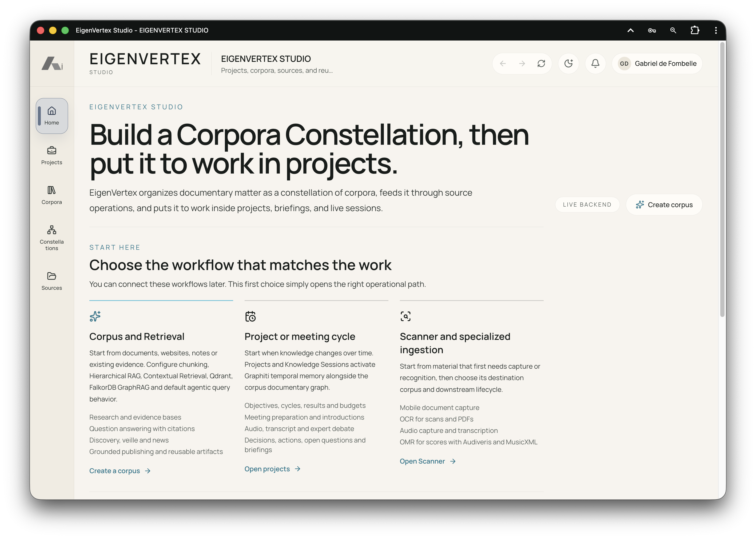Click 'OCR for scans and PDFs' text
This screenshot has width=756, height=539.
(x=436, y=419)
